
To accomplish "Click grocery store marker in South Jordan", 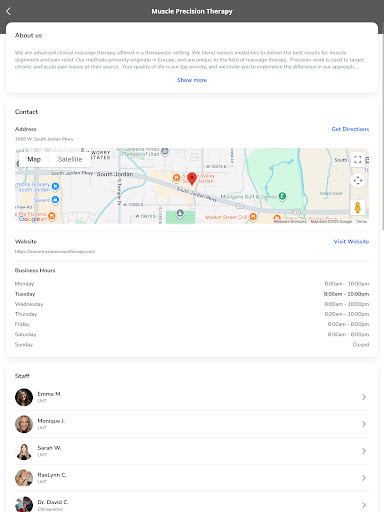I will (55, 186).
